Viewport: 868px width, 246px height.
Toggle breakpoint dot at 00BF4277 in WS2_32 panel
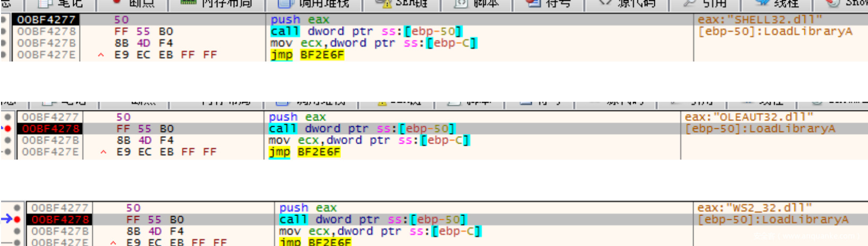[x=17, y=208]
